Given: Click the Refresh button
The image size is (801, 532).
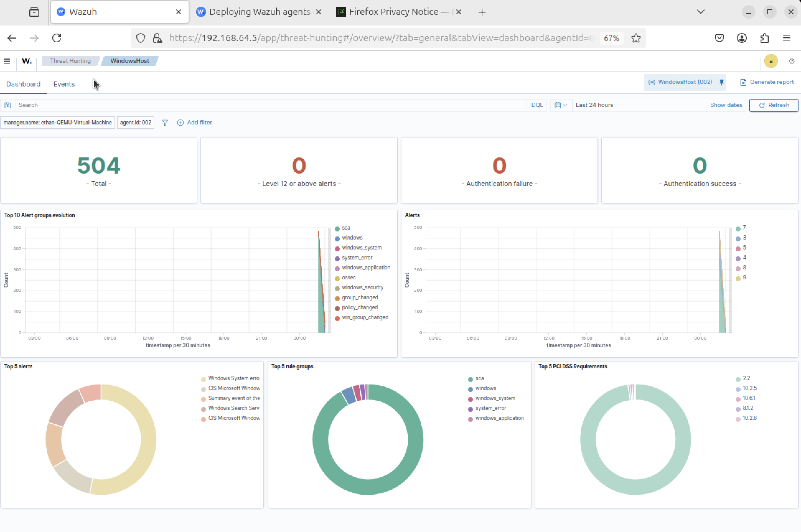Looking at the screenshot, I should coord(774,105).
